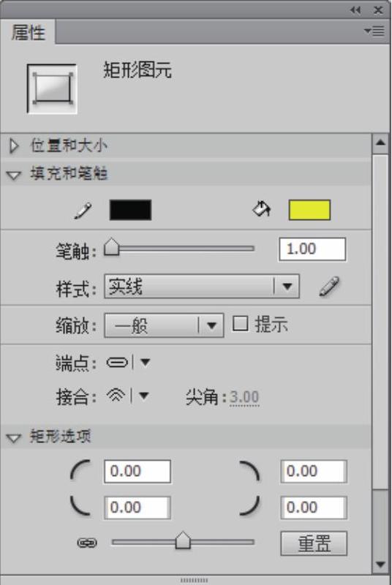Open the 缩放 scale dropdown

pyautogui.click(x=164, y=325)
